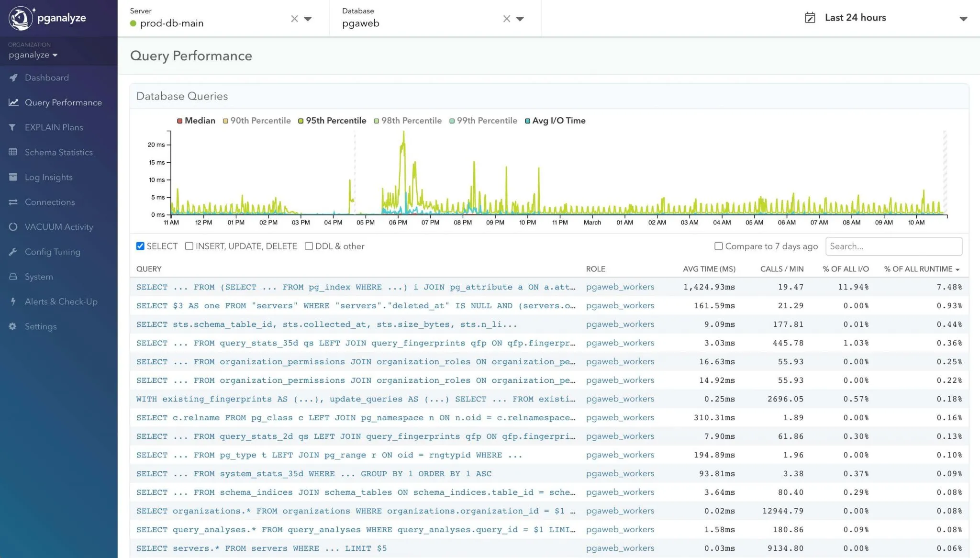Toggle SELECT query filter checkbox
The image size is (980, 558).
(139, 246)
